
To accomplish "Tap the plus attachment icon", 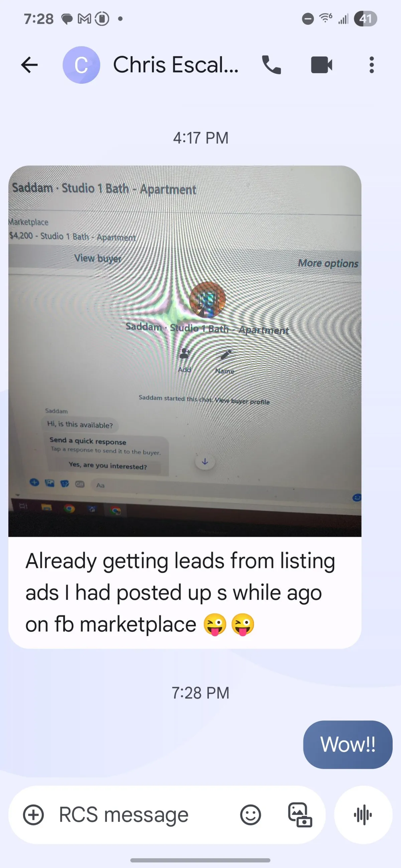I will [x=33, y=815].
